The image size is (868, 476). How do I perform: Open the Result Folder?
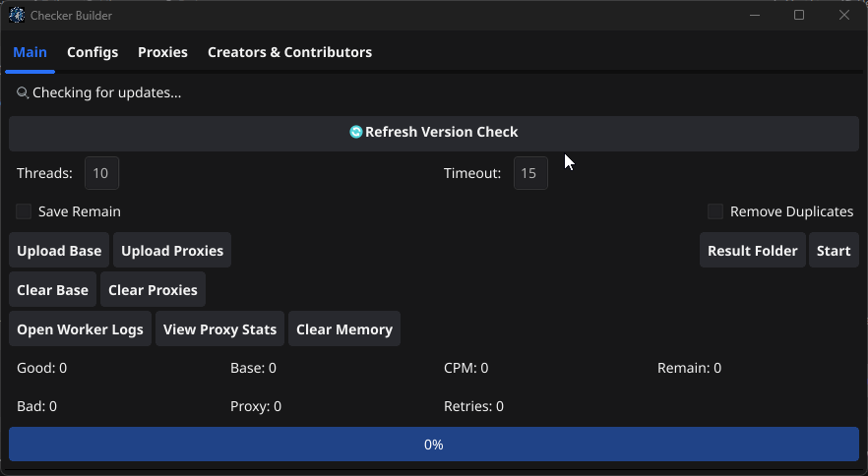pos(752,250)
